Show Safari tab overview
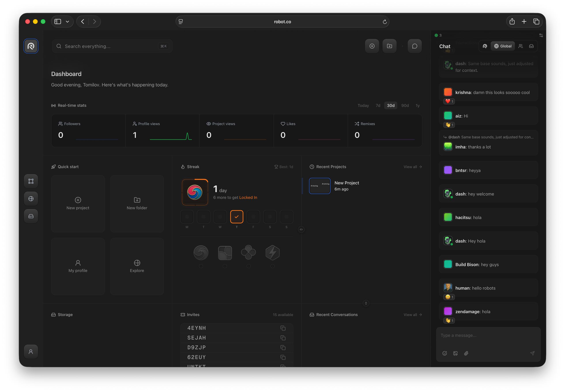This screenshot has width=565, height=392. click(536, 22)
